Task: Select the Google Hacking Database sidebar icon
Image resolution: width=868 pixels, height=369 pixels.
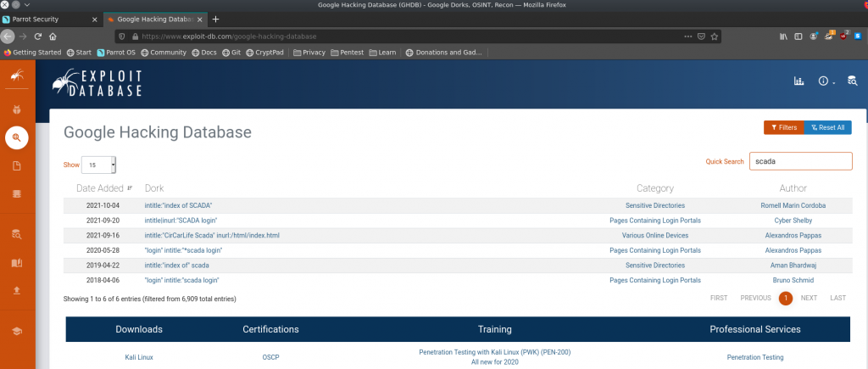Action: 17,137
